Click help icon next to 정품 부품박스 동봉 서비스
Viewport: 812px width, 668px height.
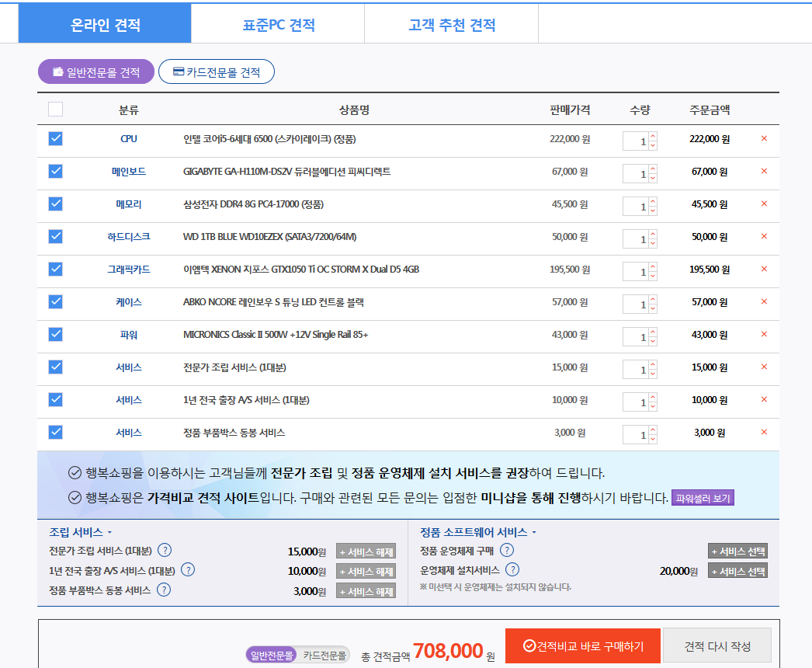tap(163, 590)
